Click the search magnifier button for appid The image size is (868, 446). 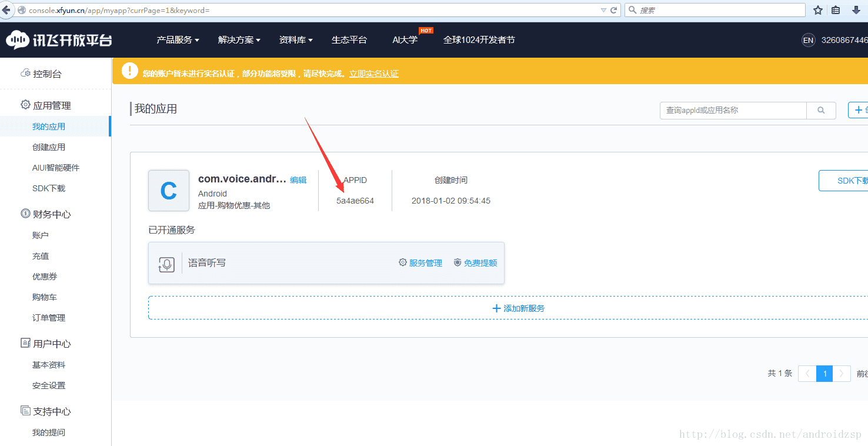point(821,110)
